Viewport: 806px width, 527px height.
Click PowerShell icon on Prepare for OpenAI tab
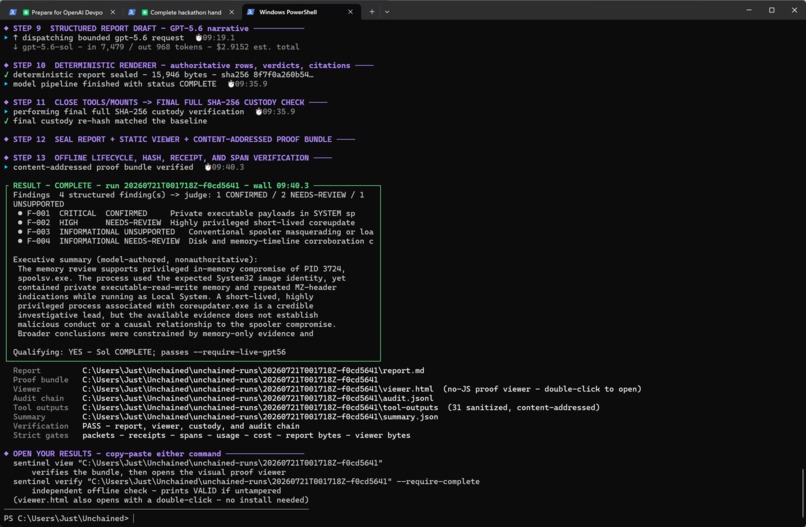point(13,12)
